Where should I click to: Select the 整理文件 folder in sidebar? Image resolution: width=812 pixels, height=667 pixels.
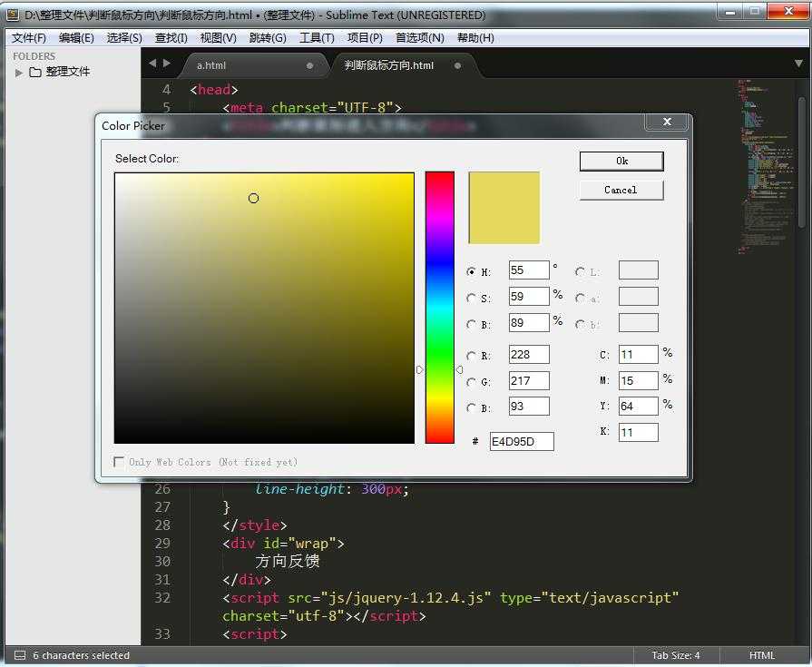pos(68,72)
